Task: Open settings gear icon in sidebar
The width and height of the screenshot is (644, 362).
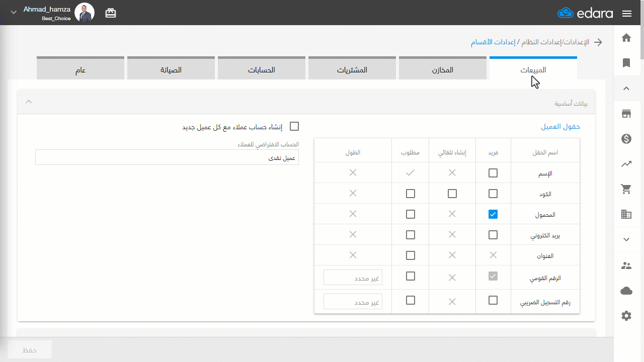Action: tap(626, 316)
